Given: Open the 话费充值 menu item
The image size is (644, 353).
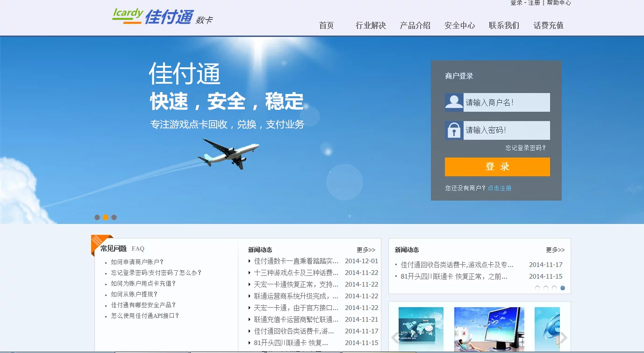Looking at the screenshot, I should tap(549, 25).
